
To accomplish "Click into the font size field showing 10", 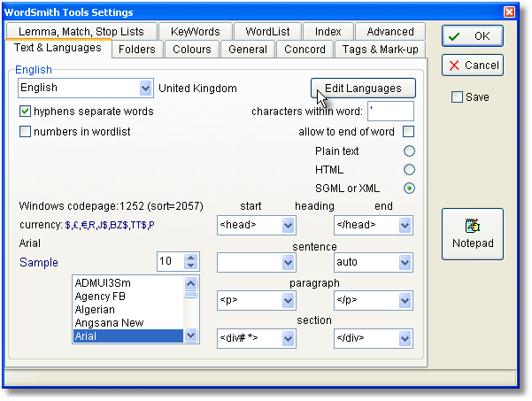I will coord(171,261).
